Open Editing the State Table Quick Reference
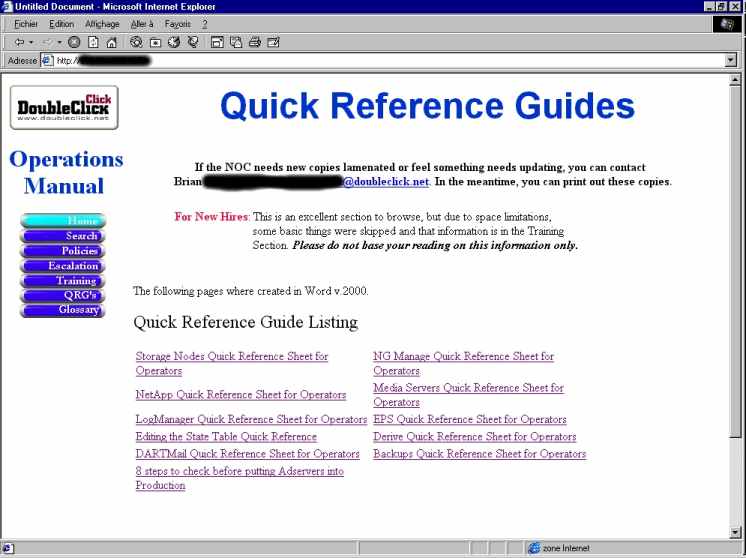This screenshot has height=558, width=746. (226, 437)
